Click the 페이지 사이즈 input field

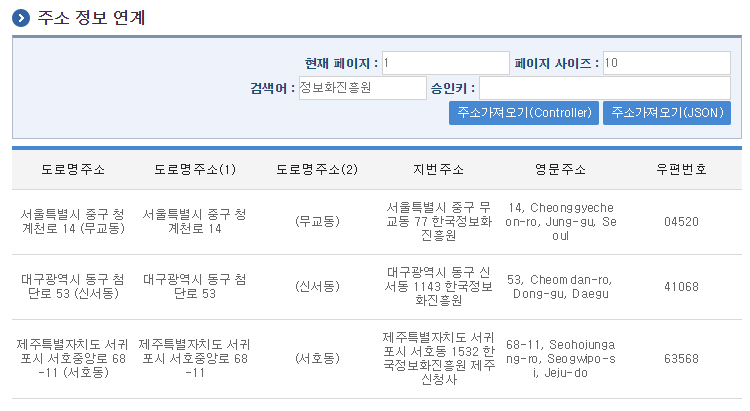click(667, 63)
